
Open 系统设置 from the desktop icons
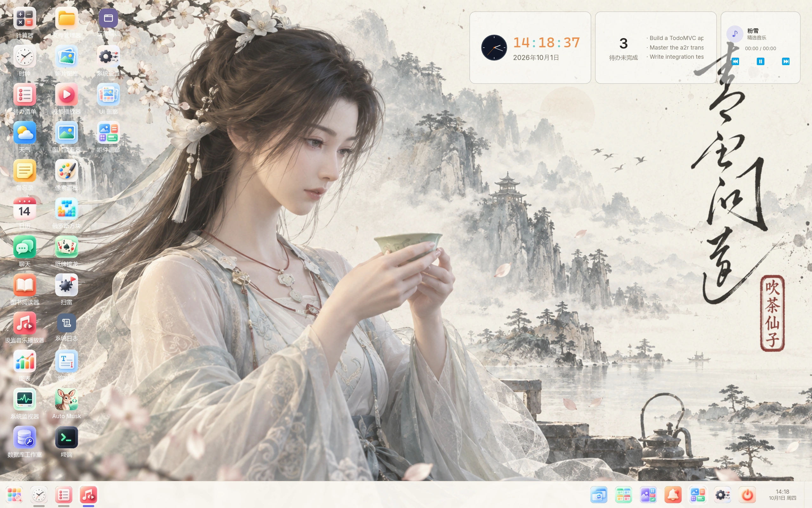(108, 57)
